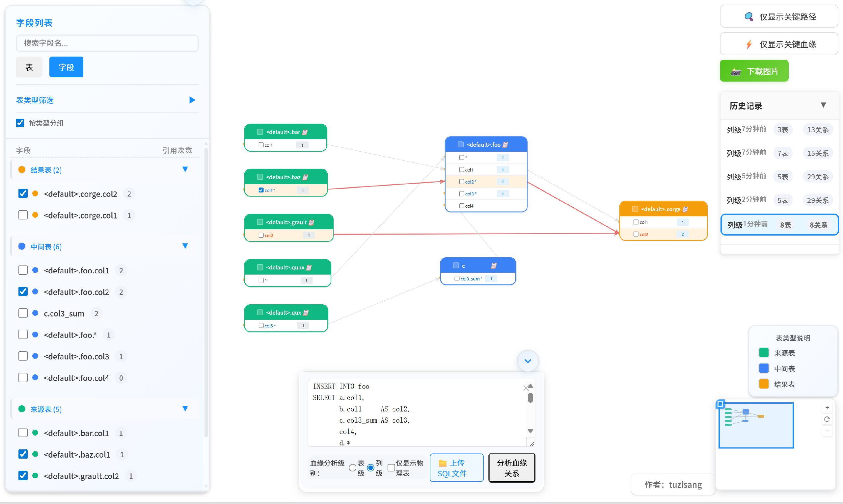Uncheck the 按类型分组 checkbox

20,123
